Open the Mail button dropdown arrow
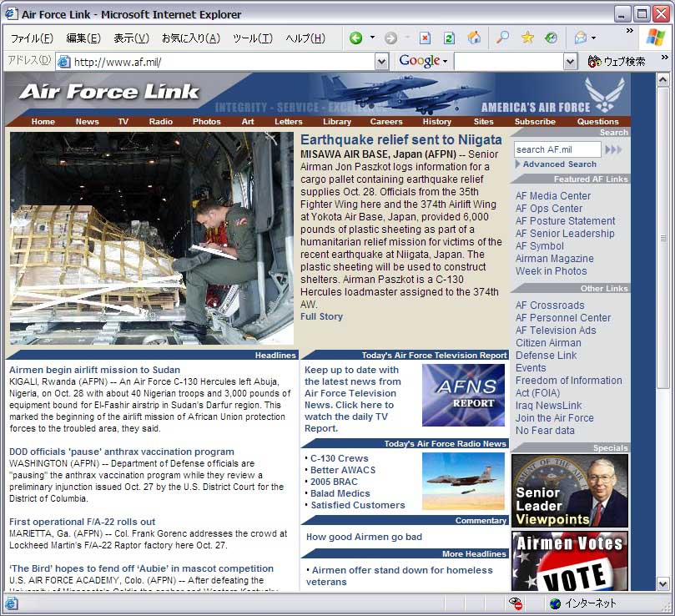 point(593,38)
